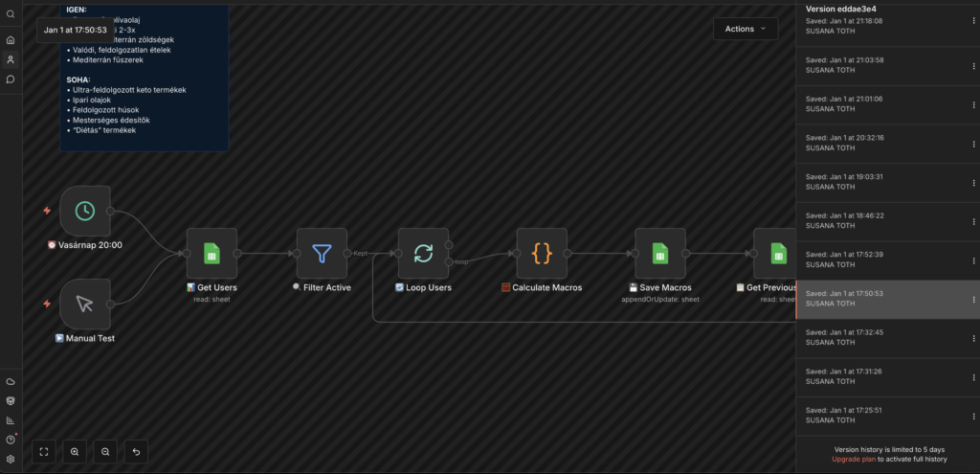Select the Filter Active funnel node
The width and height of the screenshot is (980, 474).
323,254
